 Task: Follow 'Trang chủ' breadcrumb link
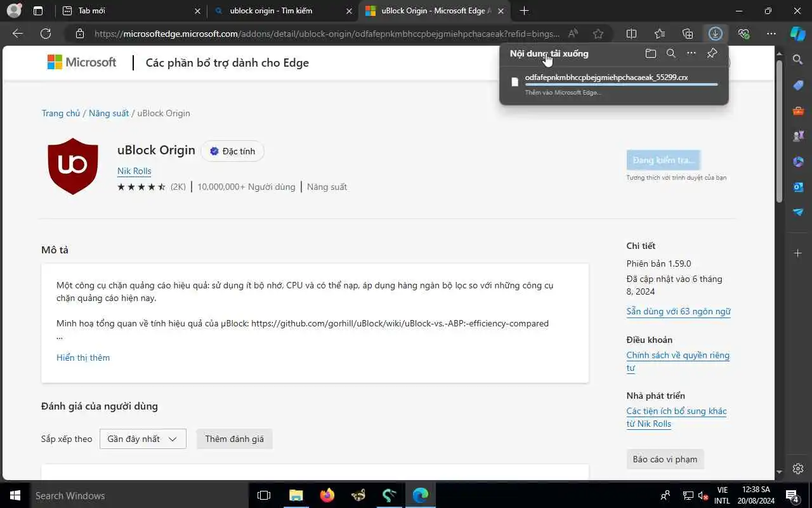point(61,113)
